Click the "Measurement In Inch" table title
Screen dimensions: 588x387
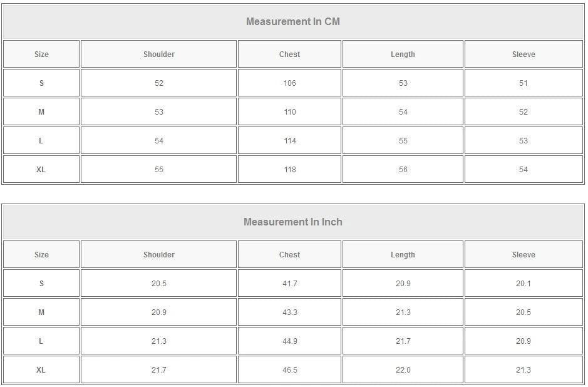[292, 222]
